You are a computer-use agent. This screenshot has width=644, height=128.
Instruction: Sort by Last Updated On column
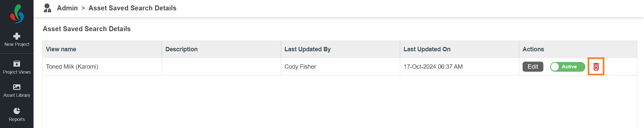[427, 49]
